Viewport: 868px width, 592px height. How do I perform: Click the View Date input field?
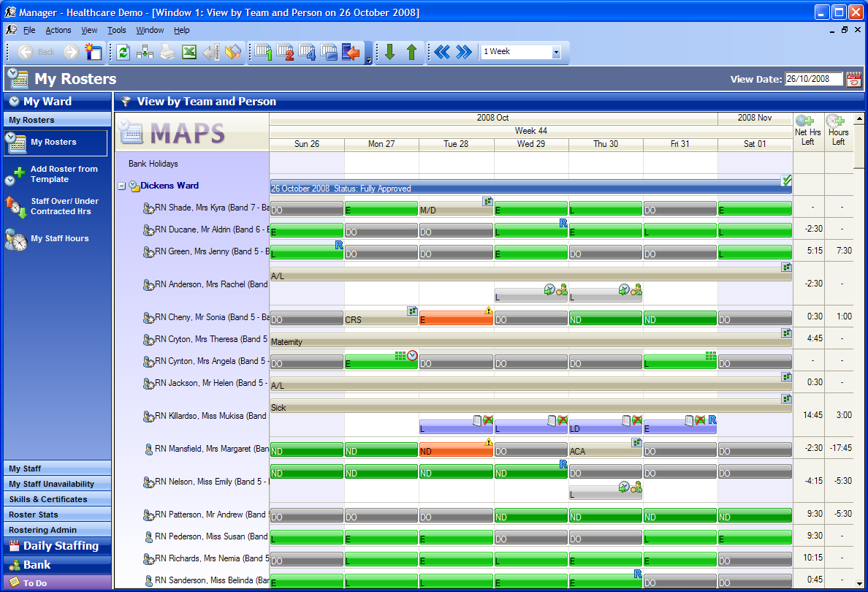coord(813,79)
